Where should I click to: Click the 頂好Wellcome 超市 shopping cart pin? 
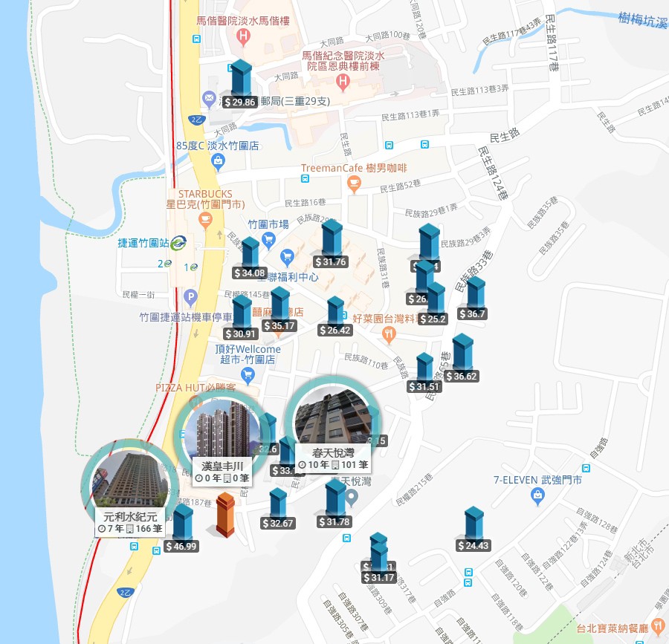(x=248, y=376)
